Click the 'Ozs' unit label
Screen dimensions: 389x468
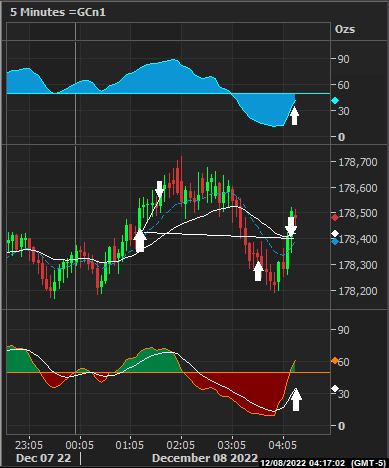[345, 29]
